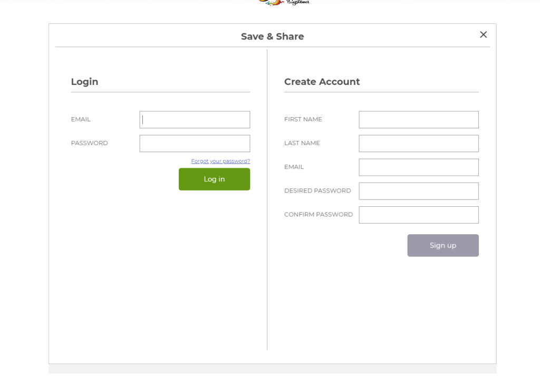Click the Login PASSWORD label
The height and width of the screenshot is (392, 540).
89,143
